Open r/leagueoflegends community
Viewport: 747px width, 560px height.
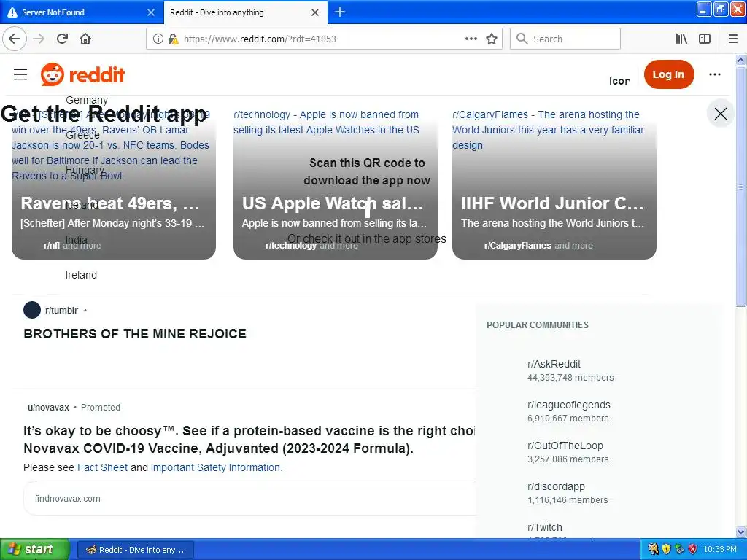(569, 405)
